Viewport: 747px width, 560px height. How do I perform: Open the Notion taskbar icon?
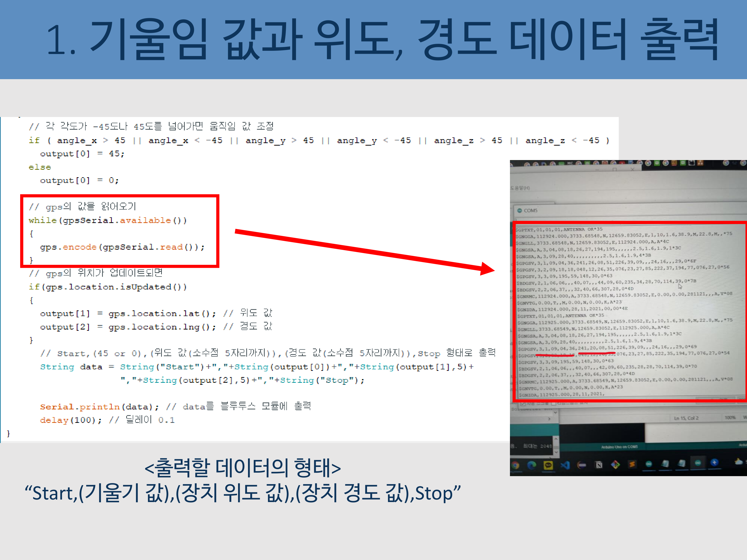599,465
